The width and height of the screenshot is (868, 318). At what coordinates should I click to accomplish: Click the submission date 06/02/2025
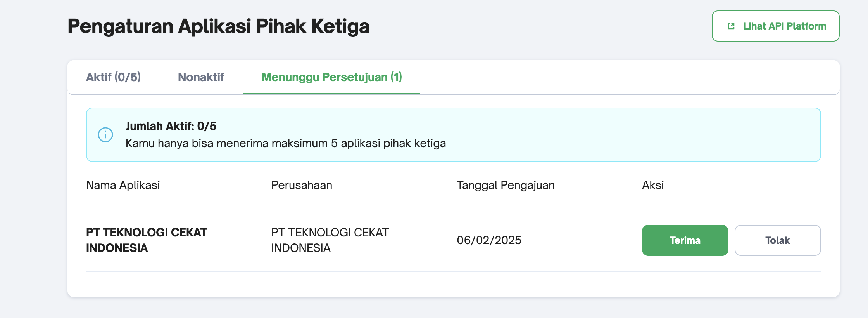point(489,240)
